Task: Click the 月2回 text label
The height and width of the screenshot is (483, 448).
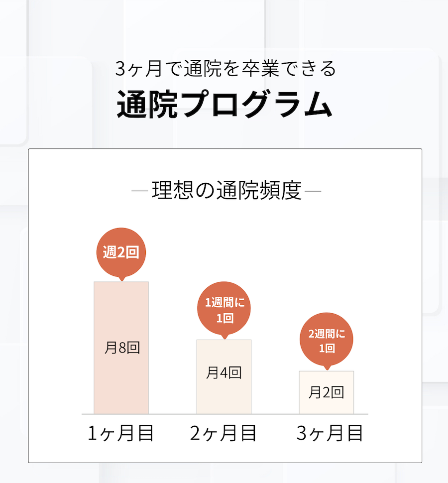Action: click(327, 392)
